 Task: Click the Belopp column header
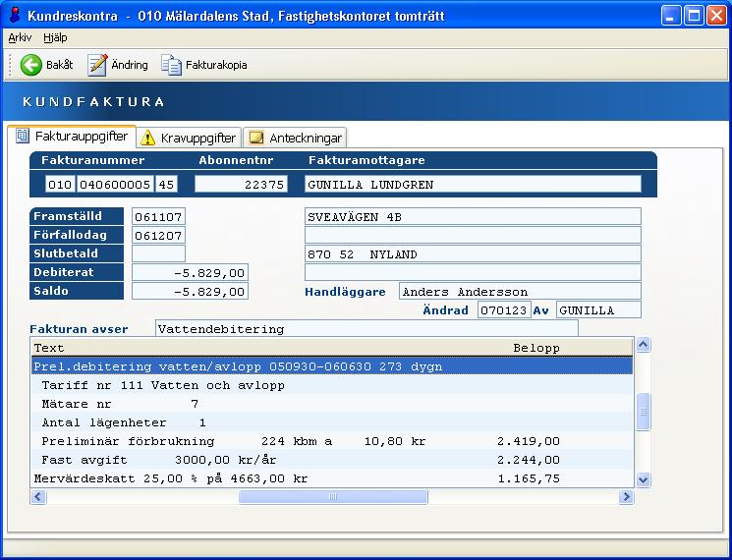click(x=536, y=348)
